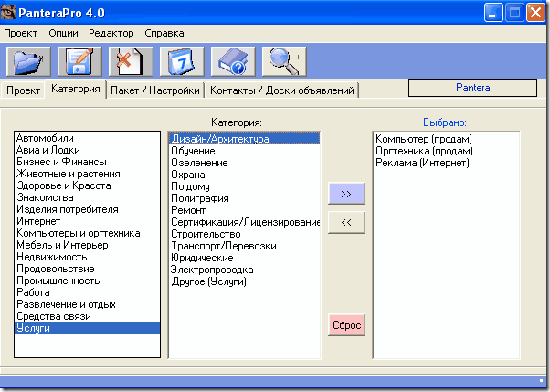Viewport: 550px width, 392px height.
Task: Open the Опции menu
Action: (x=63, y=33)
